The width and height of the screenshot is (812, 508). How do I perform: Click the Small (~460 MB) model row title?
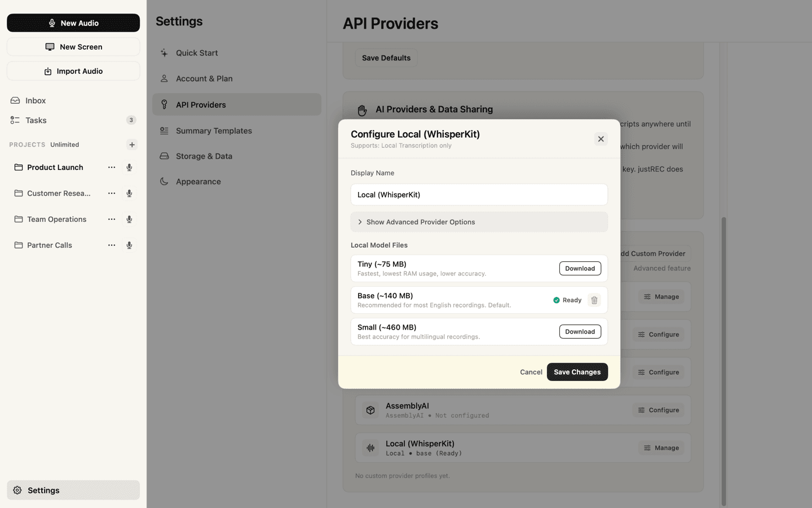coord(387,327)
